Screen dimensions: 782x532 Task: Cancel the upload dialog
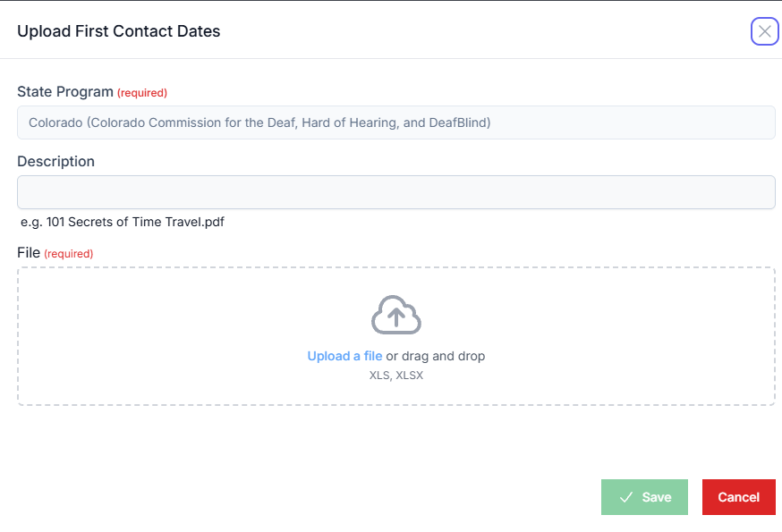coord(739,497)
